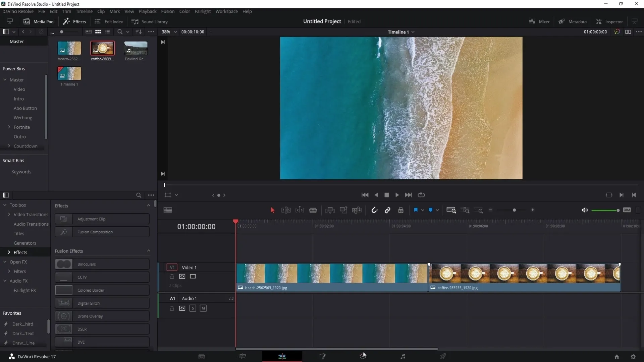Select the Color page icon in bottom bar

coord(362,357)
